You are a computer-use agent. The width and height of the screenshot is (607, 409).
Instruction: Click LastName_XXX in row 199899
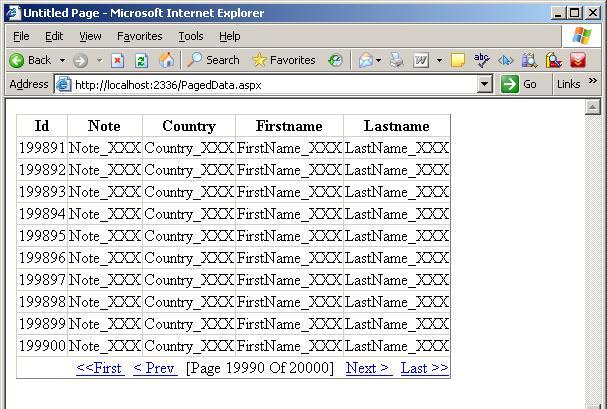[x=397, y=324]
